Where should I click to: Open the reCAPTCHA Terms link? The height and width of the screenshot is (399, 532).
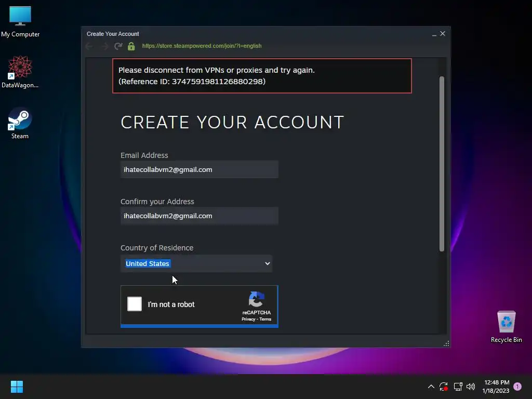coord(265,320)
